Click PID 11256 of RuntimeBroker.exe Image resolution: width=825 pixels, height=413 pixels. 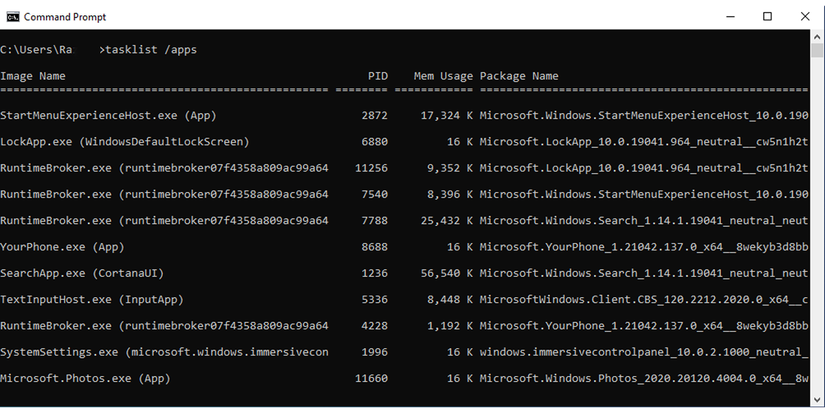tap(370, 168)
